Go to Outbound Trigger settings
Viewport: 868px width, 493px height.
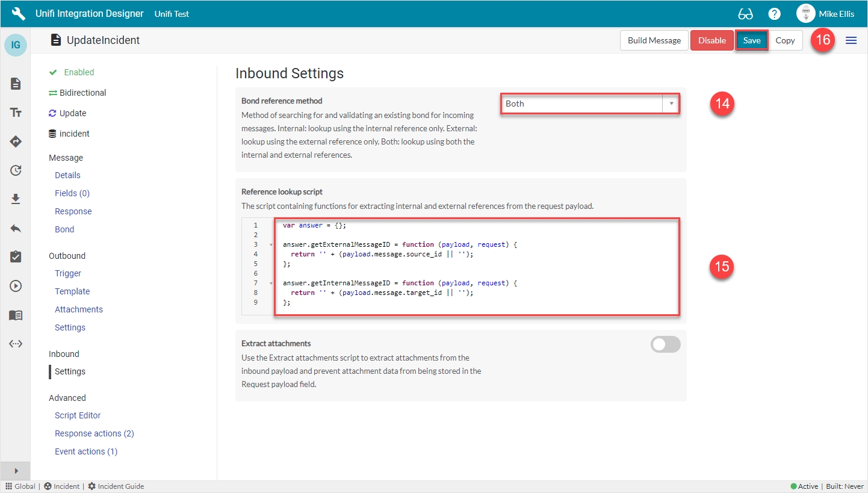(x=68, y=273)
